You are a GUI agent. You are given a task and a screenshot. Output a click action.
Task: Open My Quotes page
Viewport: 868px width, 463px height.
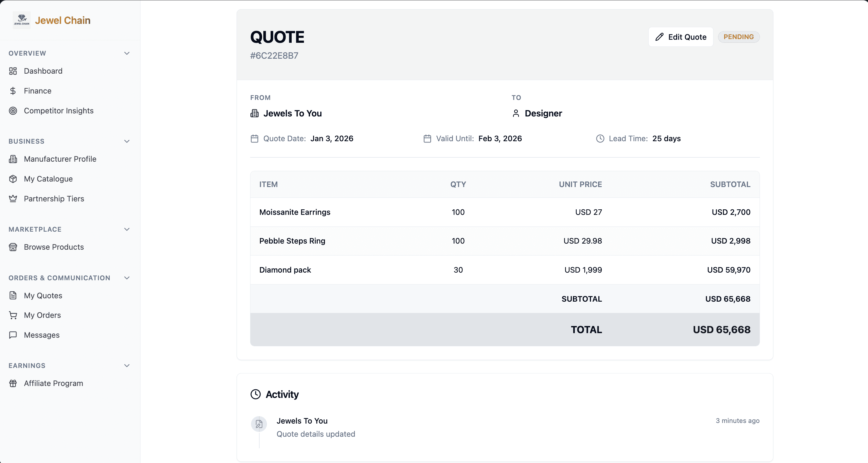[43, 296]
